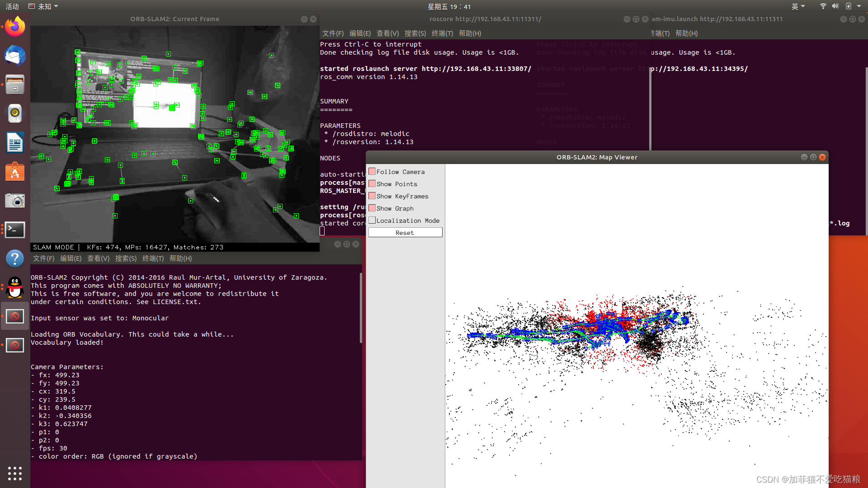
Task: Click the Reset button in Map Viewer
Action: point(405,233)
